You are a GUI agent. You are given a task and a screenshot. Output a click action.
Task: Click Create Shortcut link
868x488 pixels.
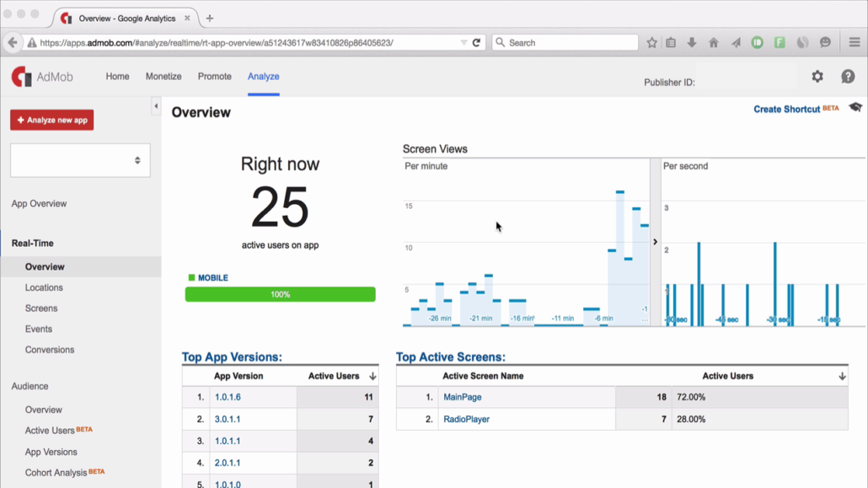point(786,109)
